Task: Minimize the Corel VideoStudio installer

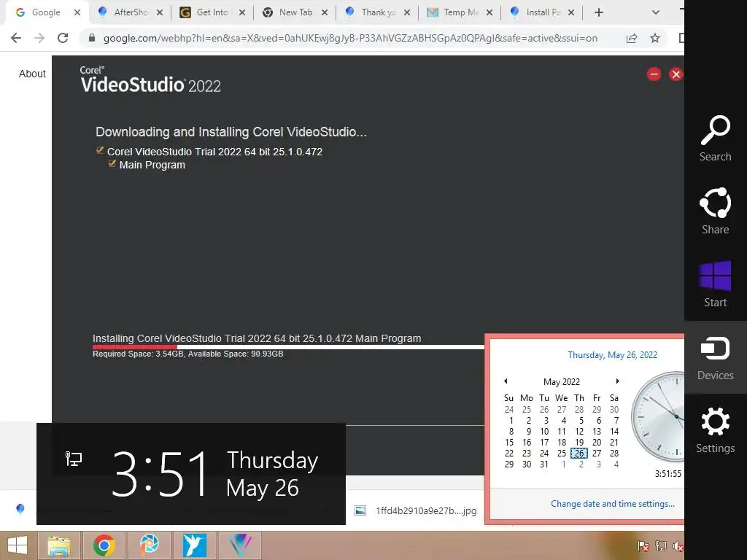Action: tap(654, 74)
